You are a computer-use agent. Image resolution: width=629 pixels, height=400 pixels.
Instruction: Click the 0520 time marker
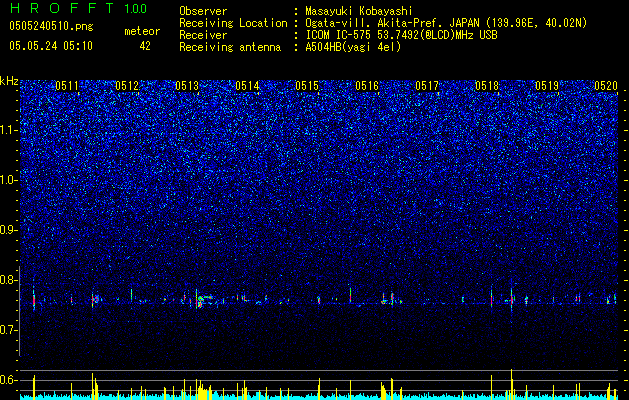pyautogui.click(x=606, y=86)
